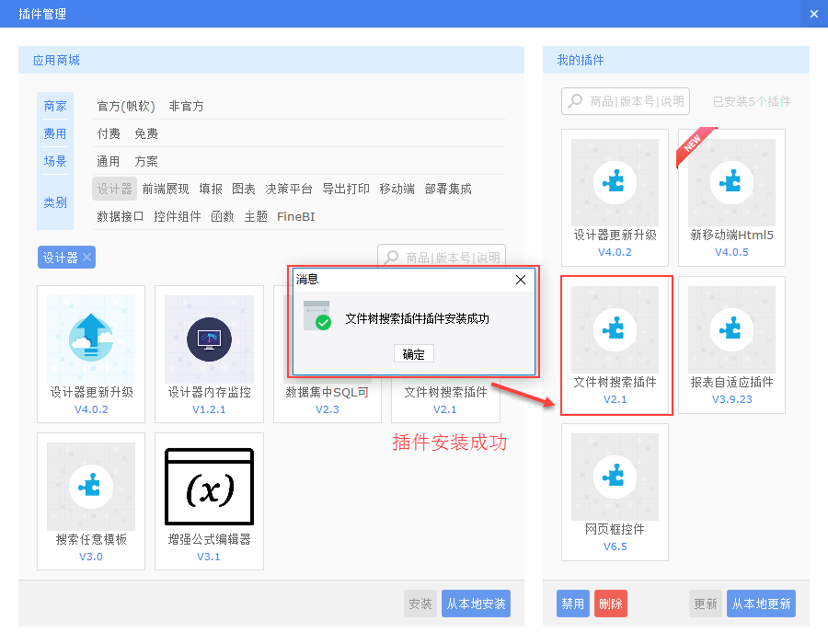
Task: Select the 数据接口 category
Action: [120, 216]
